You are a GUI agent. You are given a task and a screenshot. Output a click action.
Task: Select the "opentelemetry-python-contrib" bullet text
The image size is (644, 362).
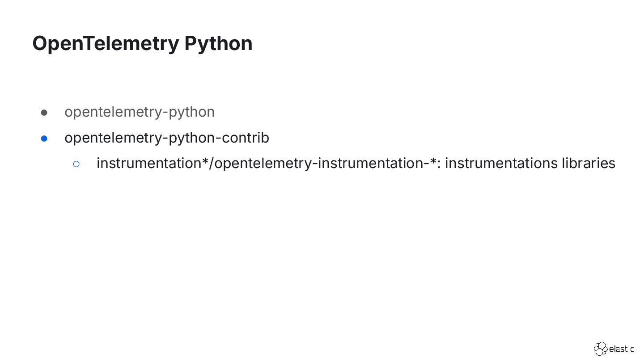pos(167,138)
